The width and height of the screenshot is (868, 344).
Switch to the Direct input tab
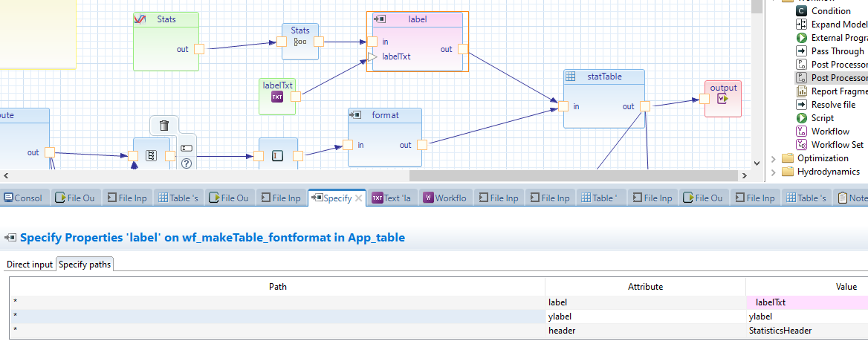[30, 264]
